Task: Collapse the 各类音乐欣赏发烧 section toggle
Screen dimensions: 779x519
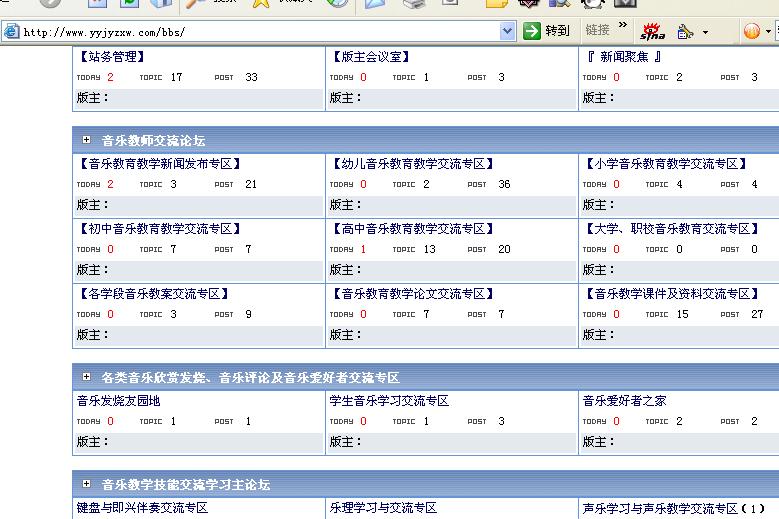Action: click(x=86, y=376)
